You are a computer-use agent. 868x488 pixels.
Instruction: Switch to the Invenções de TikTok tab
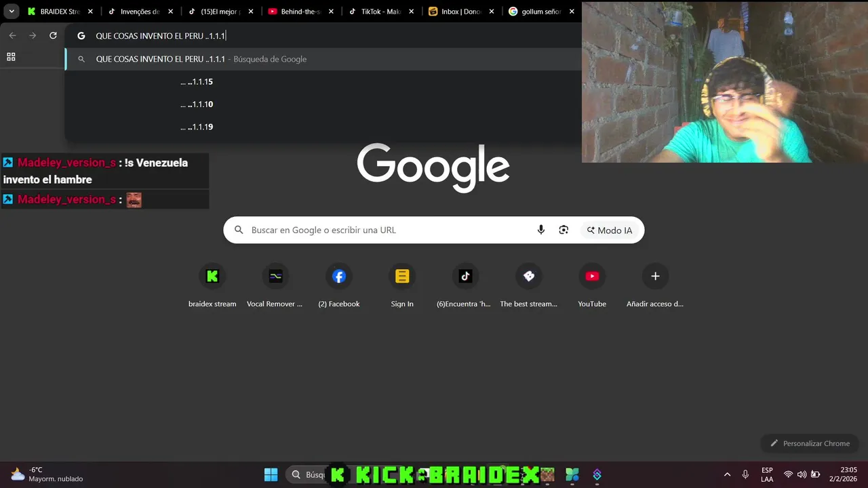click(140, 12)
